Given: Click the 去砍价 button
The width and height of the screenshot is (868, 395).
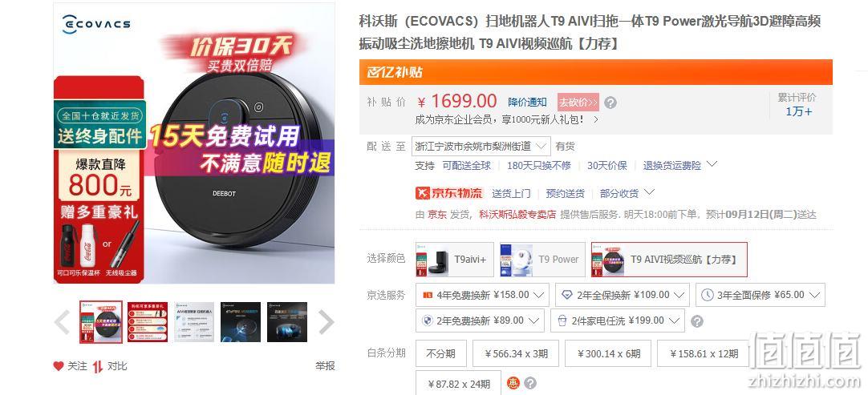Looking at the screenshot, I should click(x=578, y=103).
